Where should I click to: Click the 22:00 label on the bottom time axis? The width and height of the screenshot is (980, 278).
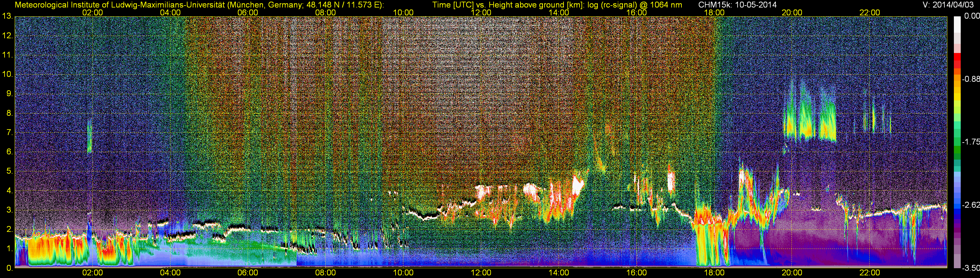[x=870, y=273]
